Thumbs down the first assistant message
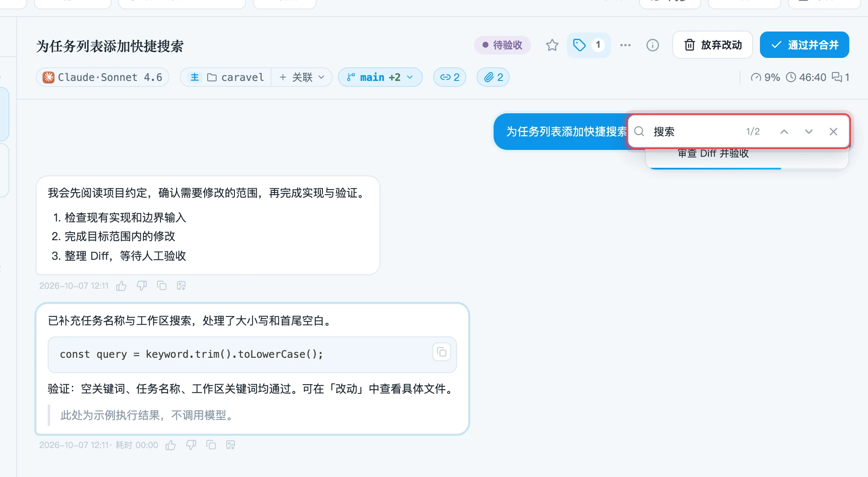This screenshot has height=477, width=868. pyautogui.click(x=142, y=286)
